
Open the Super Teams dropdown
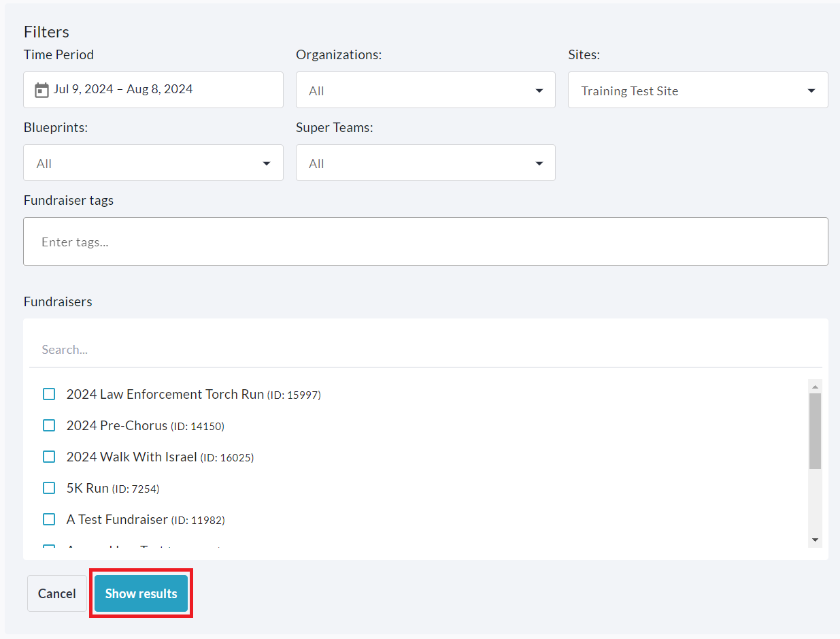(425, 163)
